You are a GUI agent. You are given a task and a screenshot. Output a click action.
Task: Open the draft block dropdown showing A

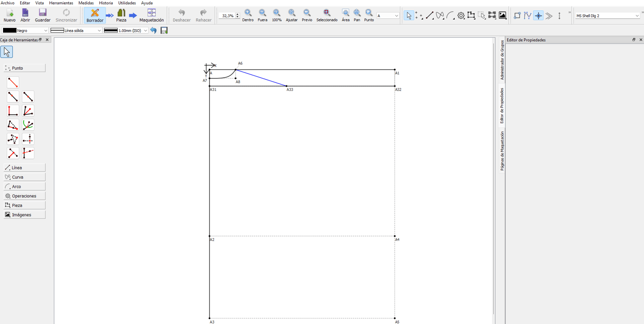tap(388, 16)
